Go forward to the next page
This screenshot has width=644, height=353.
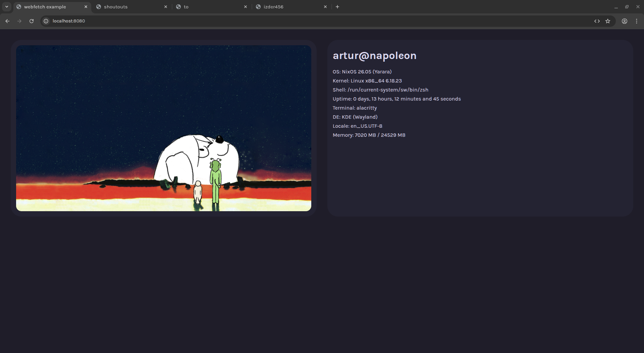point(19,21)
